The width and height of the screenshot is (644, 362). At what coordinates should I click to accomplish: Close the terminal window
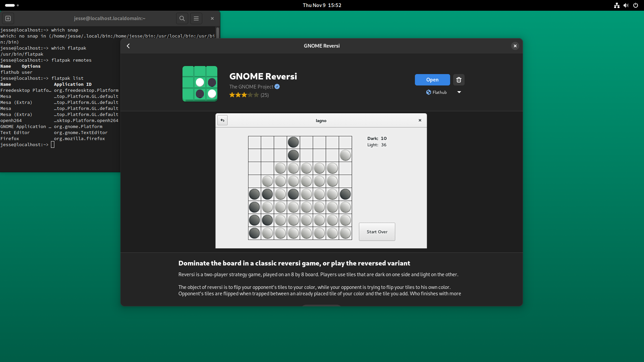click(x=212, y=18)
